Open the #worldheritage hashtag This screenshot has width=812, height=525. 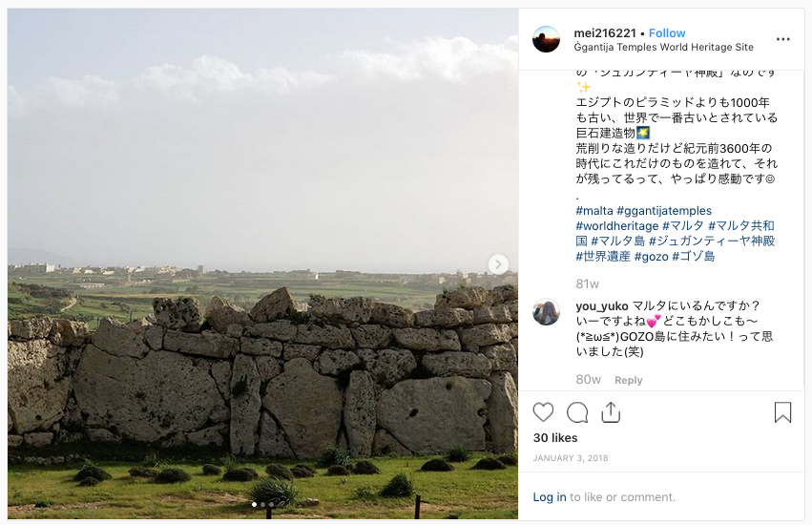(x=617, y=226)
